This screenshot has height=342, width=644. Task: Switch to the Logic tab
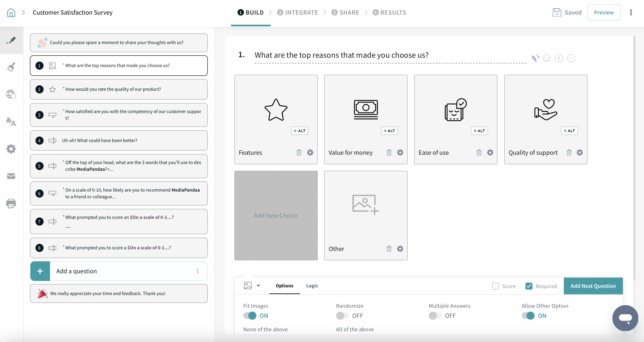tap(312, 285)
